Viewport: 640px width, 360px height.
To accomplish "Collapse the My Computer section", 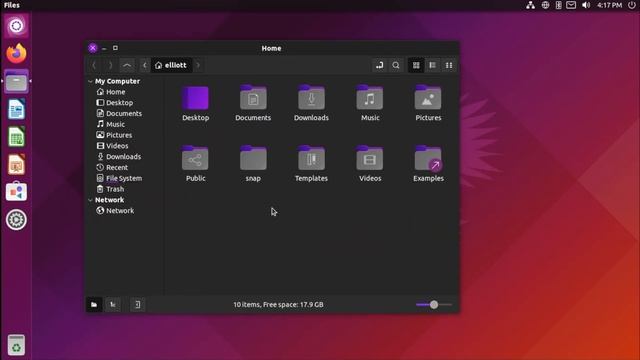I will click(x=90, y=81).
